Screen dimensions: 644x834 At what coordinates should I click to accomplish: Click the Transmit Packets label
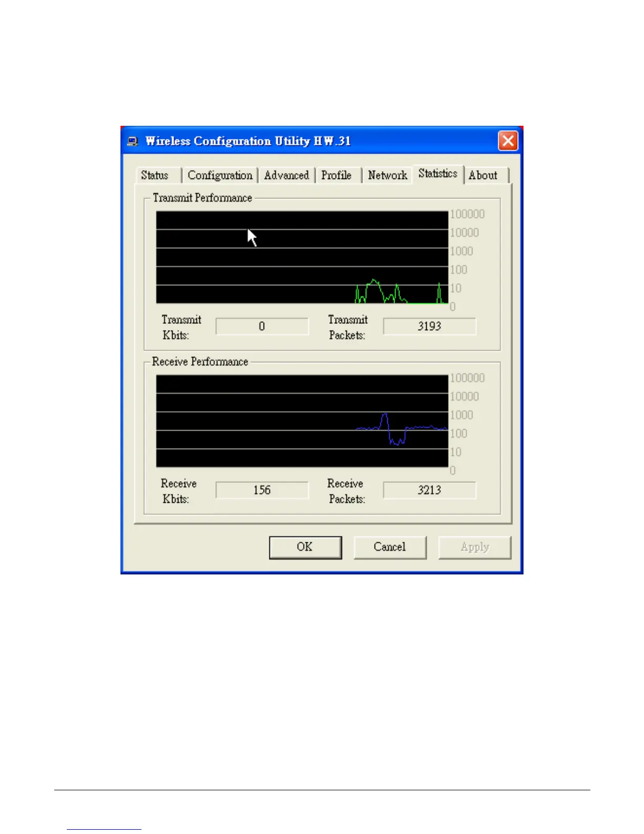(x=348, y=327)
